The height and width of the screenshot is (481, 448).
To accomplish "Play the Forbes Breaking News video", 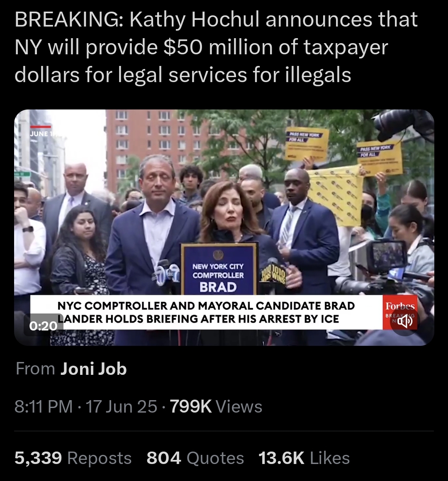I will click(x=224, y=227).
